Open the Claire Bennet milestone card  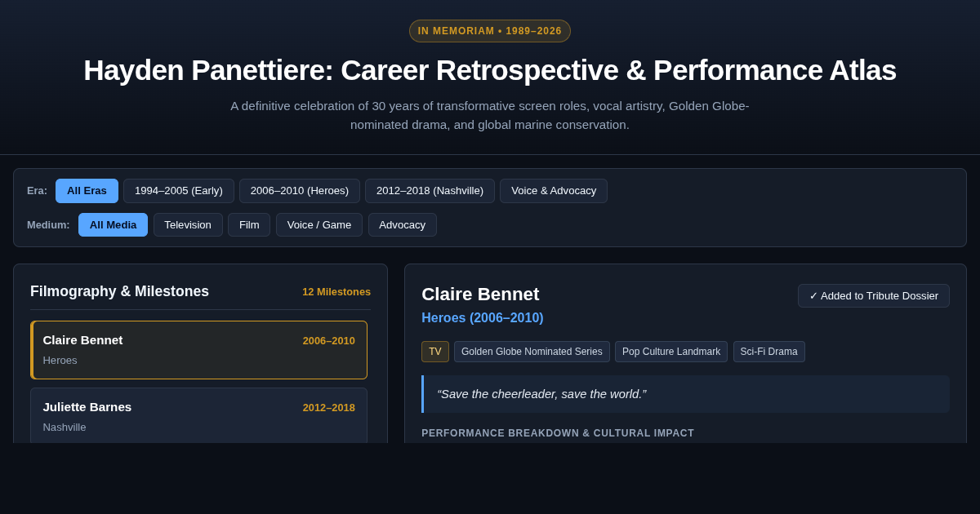click(x=198, y=350)
